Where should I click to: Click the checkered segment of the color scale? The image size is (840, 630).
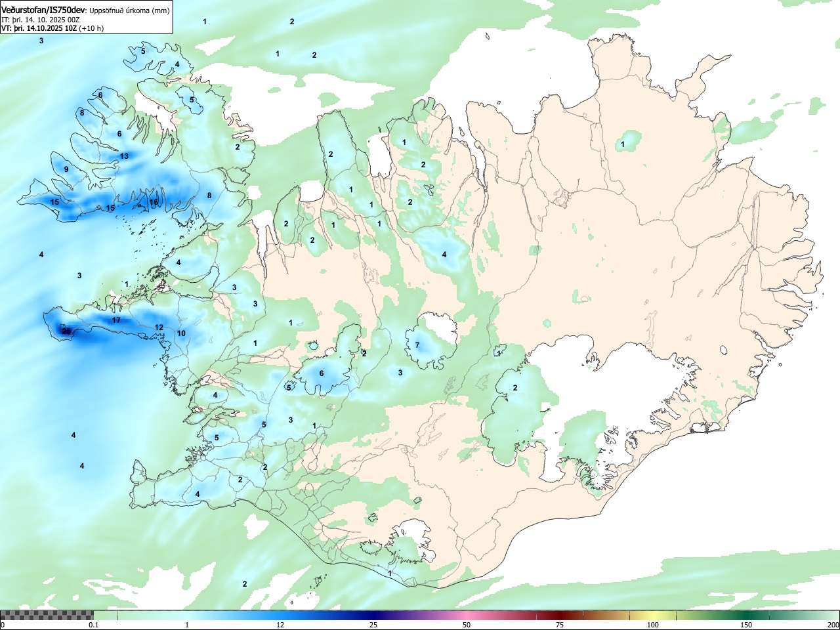pos(47,615)
